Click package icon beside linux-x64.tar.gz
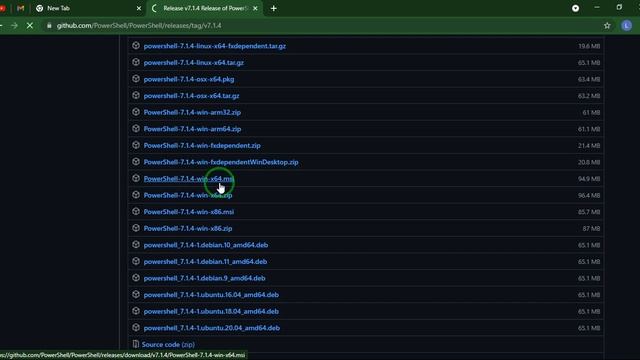Screen dimensions: 640x360 coord(136,62)
